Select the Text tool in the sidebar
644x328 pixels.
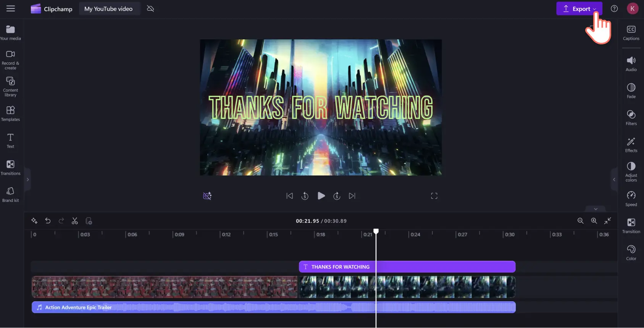pos(10,140)
